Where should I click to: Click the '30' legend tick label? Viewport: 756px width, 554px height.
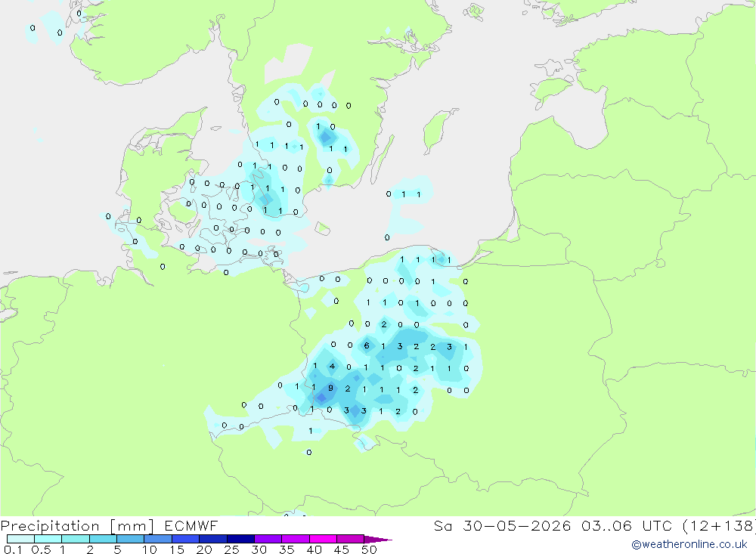259,549
